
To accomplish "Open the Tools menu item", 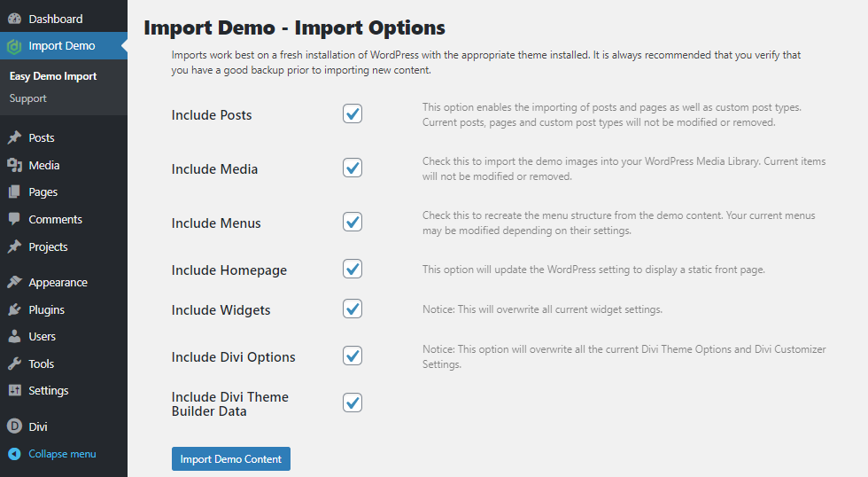I will [41, 364].
